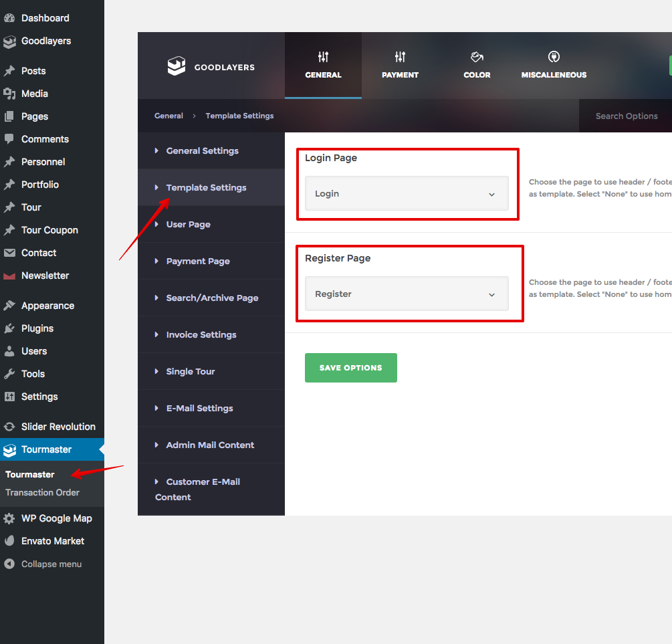Click the Save Options button

click(350, 368)
